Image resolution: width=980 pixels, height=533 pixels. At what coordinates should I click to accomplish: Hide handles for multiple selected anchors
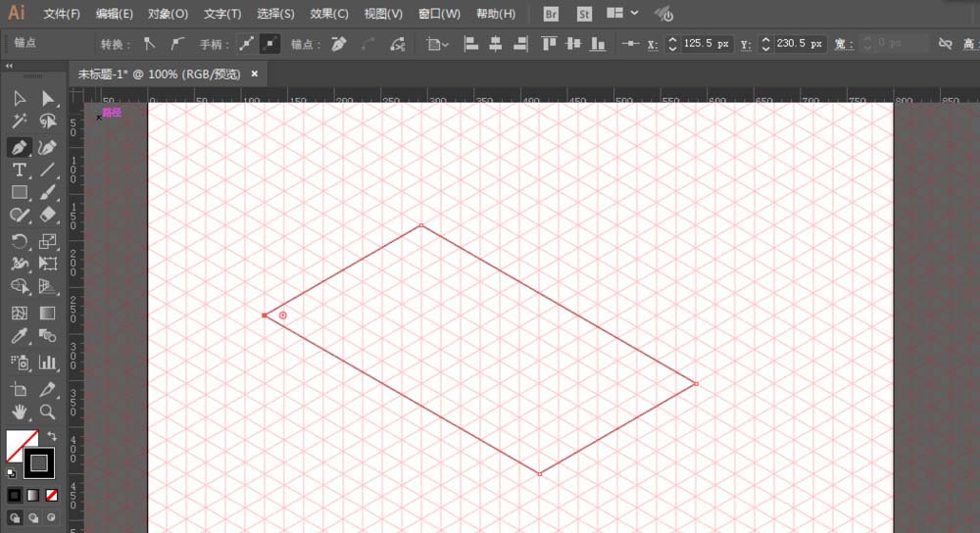click(x=270, y=44)
